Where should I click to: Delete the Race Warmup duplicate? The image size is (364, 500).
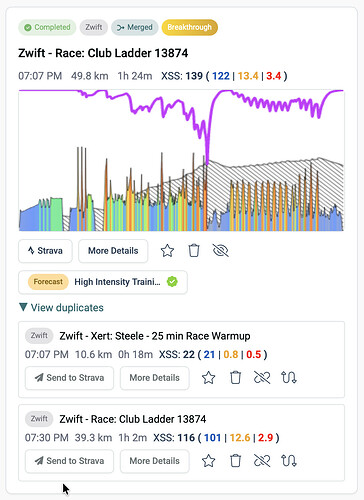[x=236, y=378]
